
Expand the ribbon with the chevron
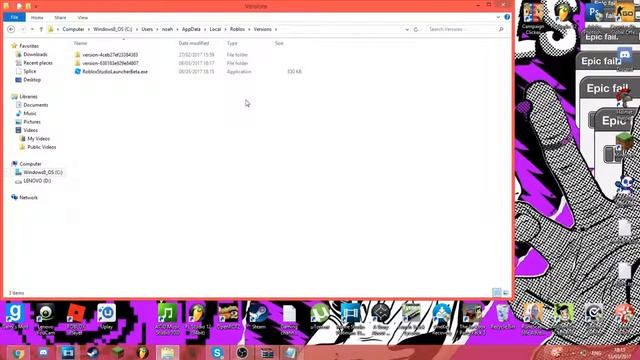click(498, 18)
